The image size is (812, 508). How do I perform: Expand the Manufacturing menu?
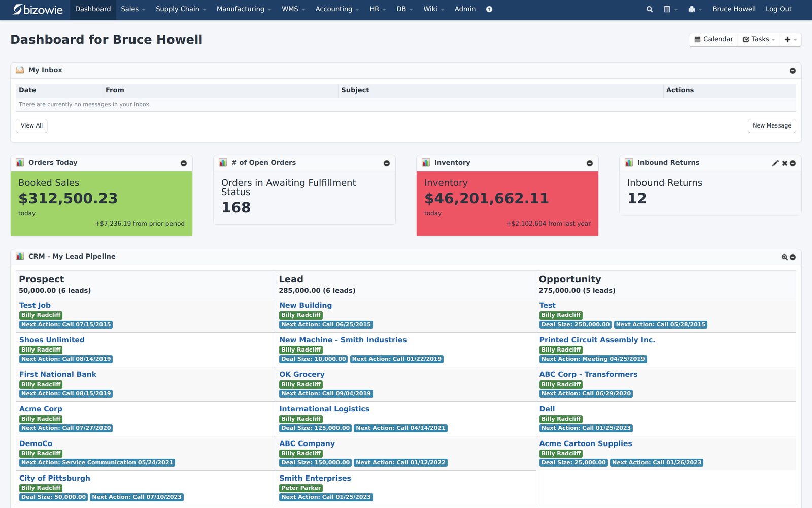point(244,9)
